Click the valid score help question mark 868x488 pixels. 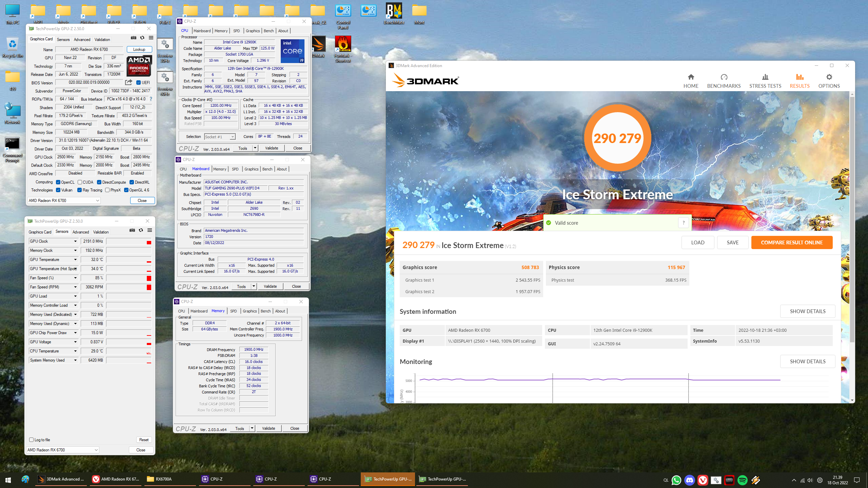(x=684, y=223)
